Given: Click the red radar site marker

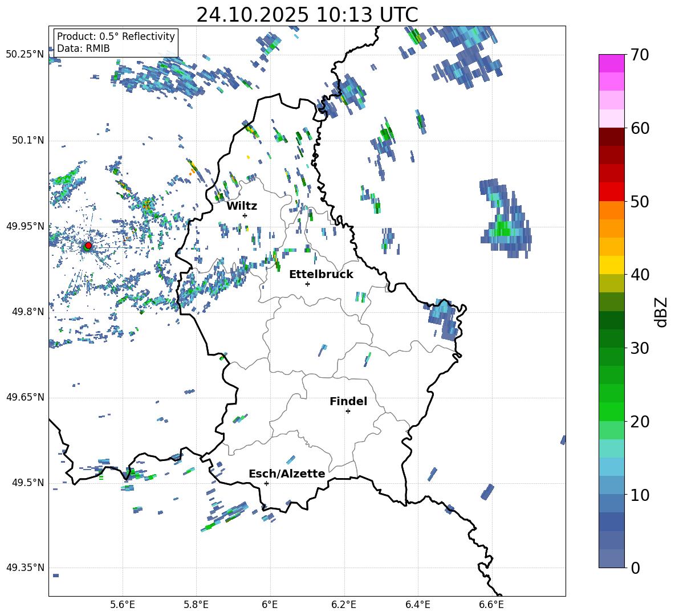Looking at the screenshot, I should coord(88,246).
